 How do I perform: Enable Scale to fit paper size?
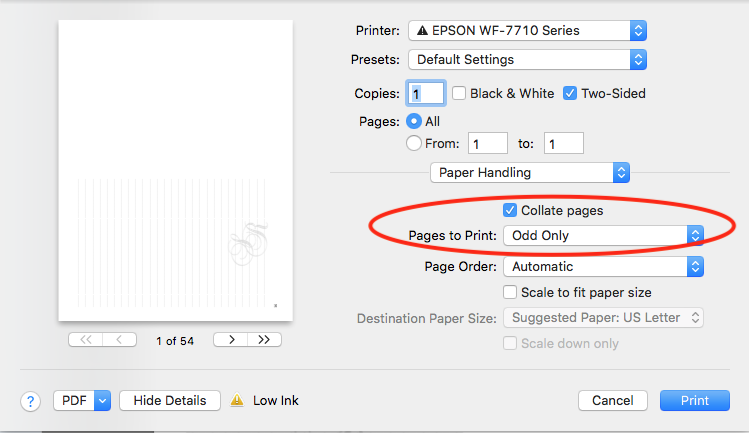[510, 292]
